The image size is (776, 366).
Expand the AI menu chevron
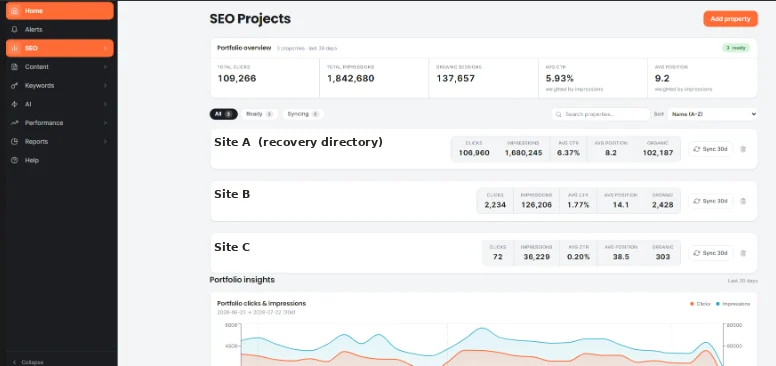pos(105,104)
